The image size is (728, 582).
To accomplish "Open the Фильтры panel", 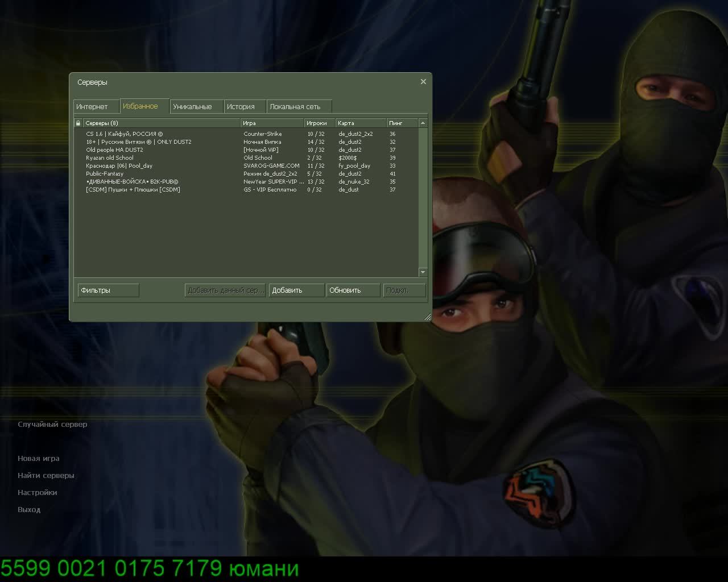I will pyautogui.click(x=108, y=290).
